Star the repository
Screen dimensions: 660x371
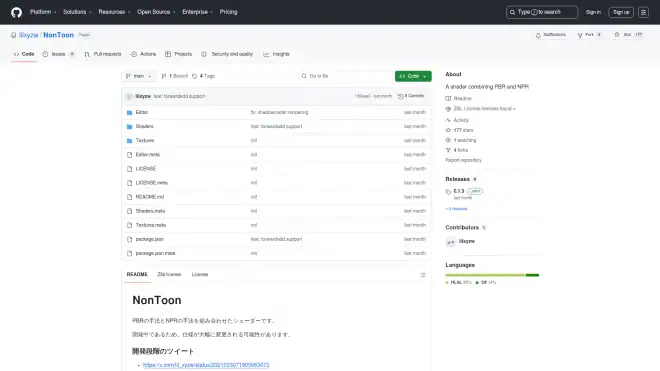tap(628, 35)
